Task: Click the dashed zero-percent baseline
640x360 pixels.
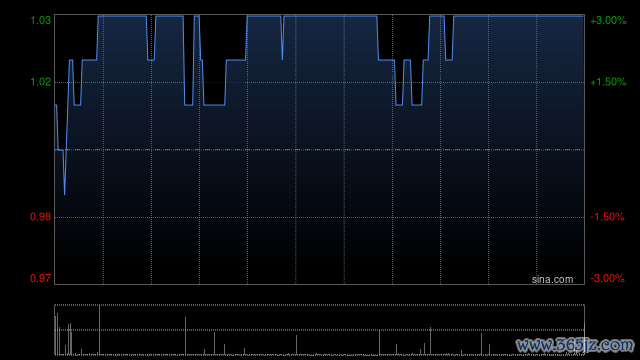Action: click(319, 150)
